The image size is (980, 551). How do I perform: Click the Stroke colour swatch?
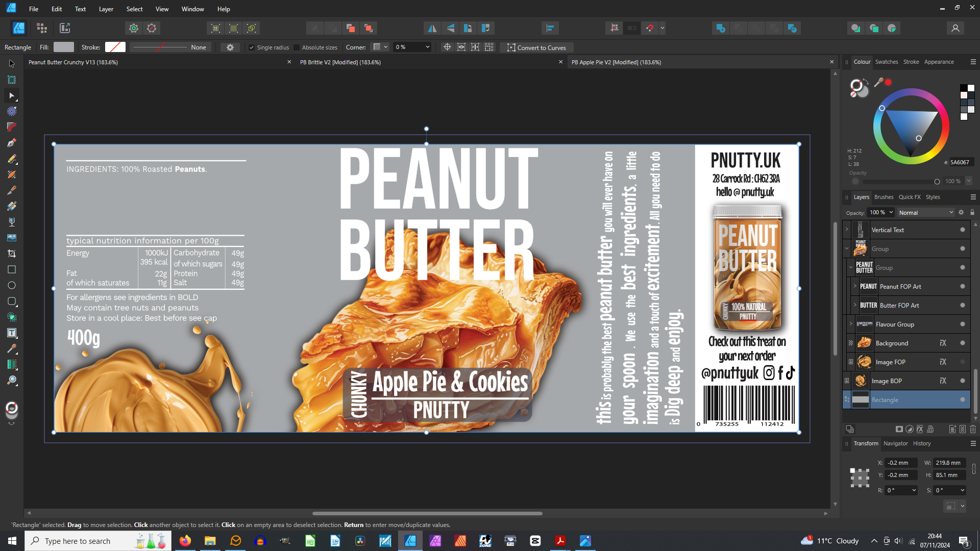pos(115,47)
